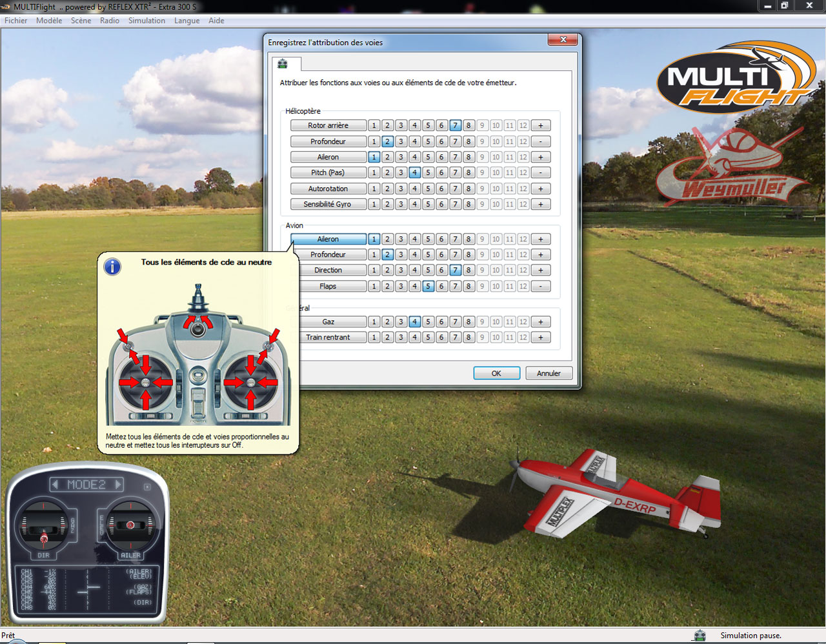Open the Modèle menu
This screenshot has width=826, height=644.
coord(49,21)
